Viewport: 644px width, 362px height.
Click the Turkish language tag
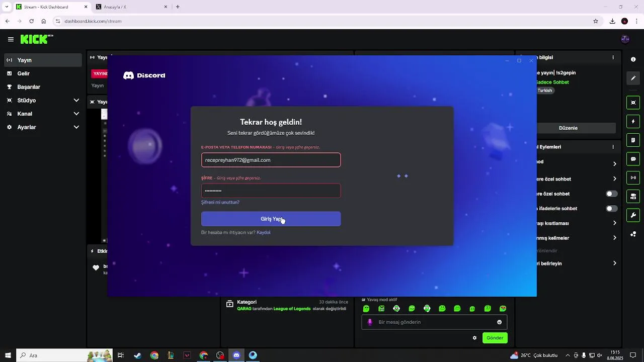[x=544, y=90]
